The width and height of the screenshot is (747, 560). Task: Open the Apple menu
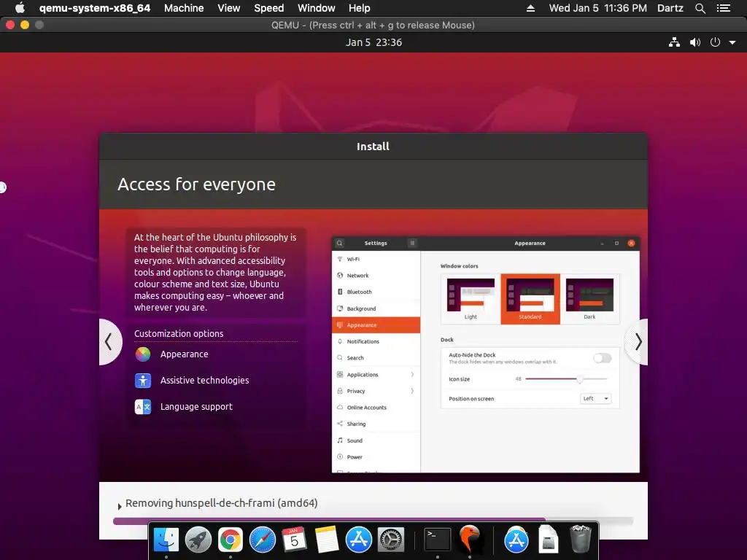coord(20,8)
